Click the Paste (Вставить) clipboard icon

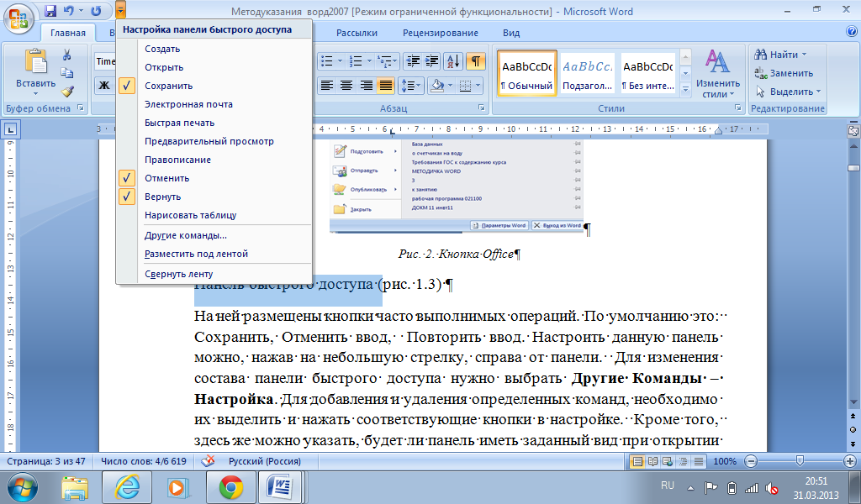(x=35, y=61)
